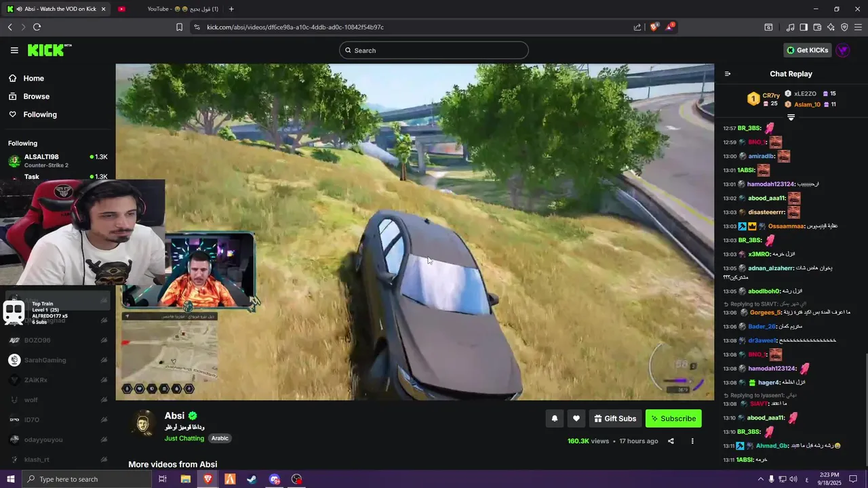Expand the chat leaderboard handle

coord(791,117)
